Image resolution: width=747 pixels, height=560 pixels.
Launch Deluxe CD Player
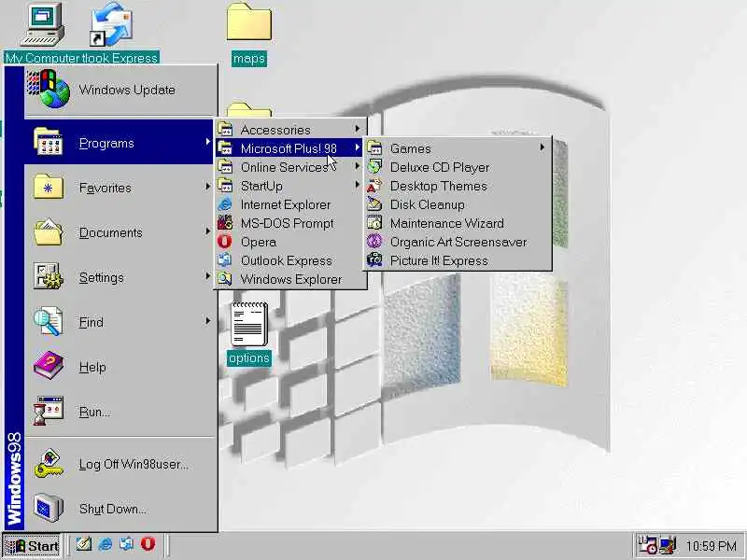click(x=458, y=167)
